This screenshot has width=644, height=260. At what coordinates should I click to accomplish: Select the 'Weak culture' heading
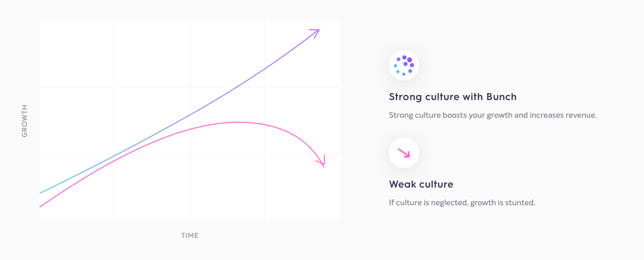(x=421, y=184)
